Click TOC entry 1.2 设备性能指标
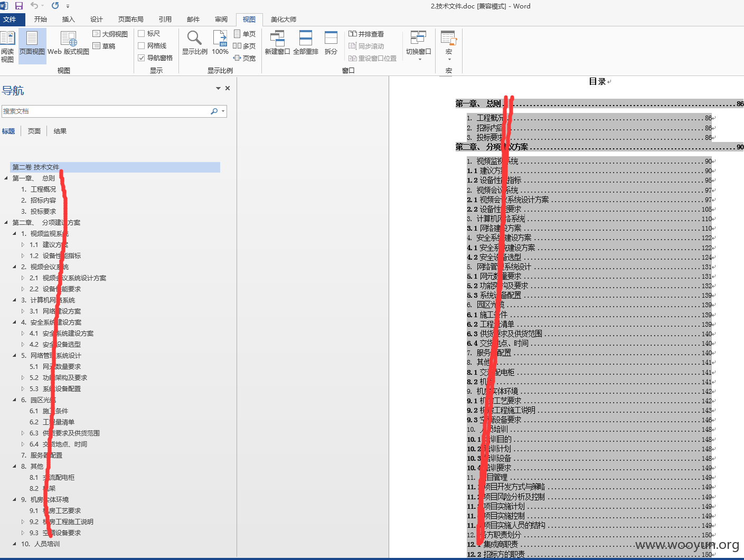 tap(590, 181)
